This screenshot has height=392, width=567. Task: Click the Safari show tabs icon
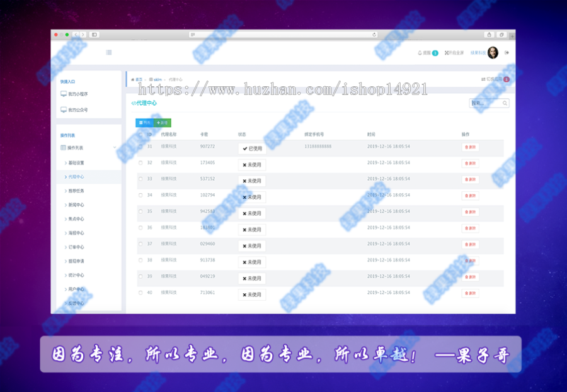(x=501, y=35)
